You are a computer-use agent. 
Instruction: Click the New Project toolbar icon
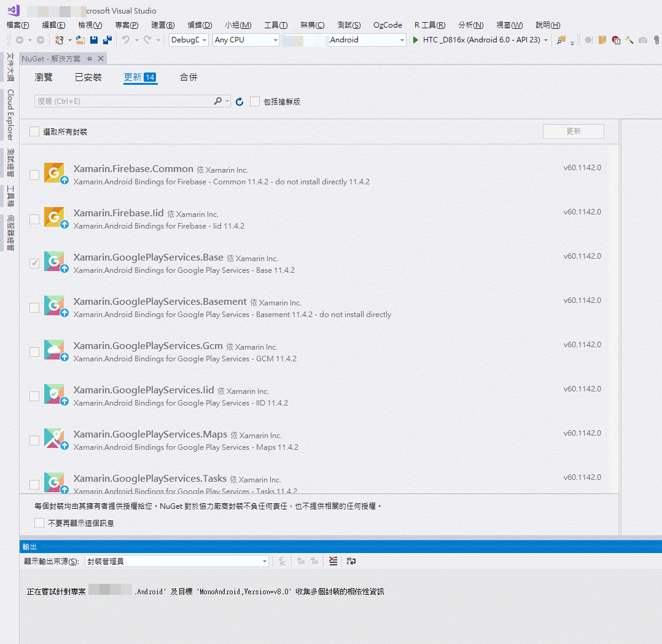[x=59, y=40]
